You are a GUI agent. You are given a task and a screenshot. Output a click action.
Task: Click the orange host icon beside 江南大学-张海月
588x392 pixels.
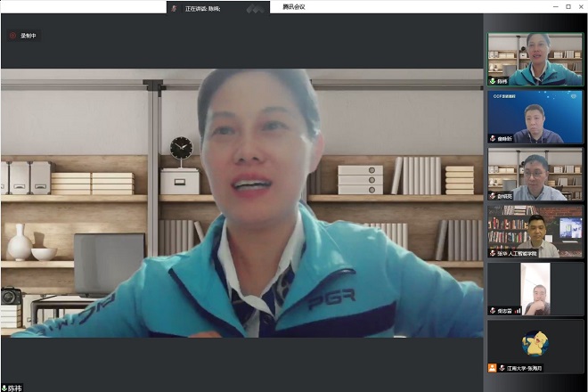coord(492,368)
